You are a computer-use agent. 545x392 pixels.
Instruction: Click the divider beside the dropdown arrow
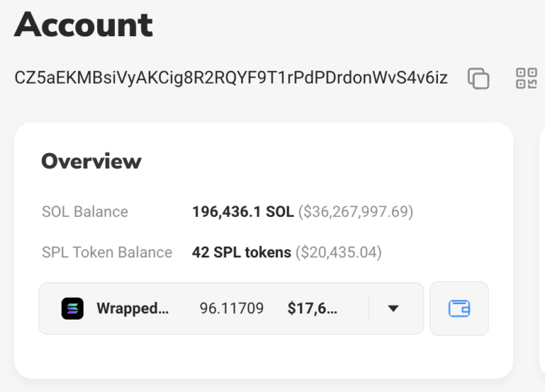coord(369,308)
